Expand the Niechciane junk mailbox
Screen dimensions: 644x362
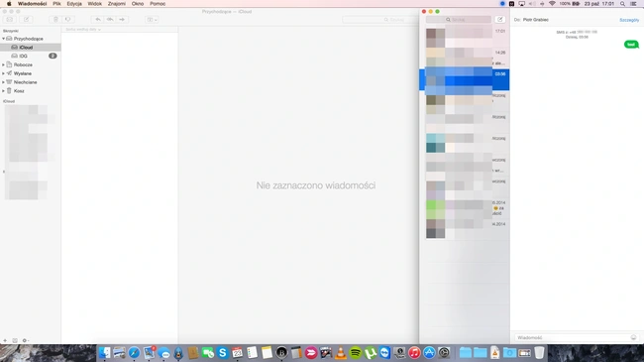pos(3,82)
